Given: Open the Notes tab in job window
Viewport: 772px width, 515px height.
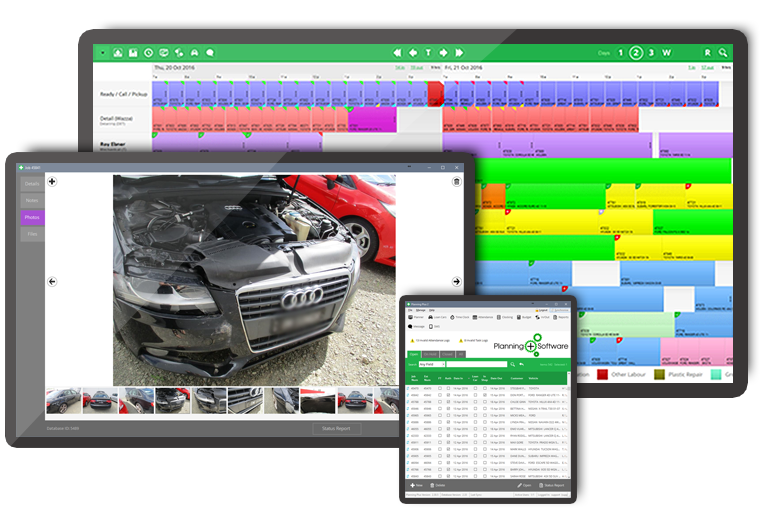Looking at the screenshot, I should (32, 200).
